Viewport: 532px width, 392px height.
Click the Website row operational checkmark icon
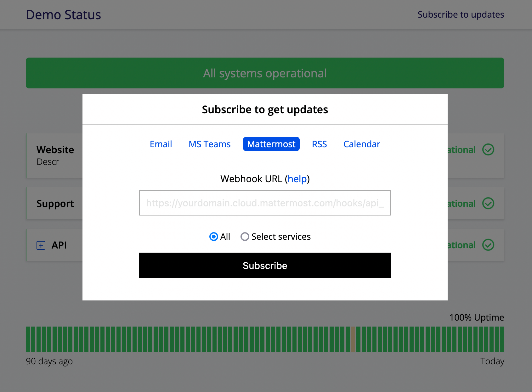tap(488, 149)
